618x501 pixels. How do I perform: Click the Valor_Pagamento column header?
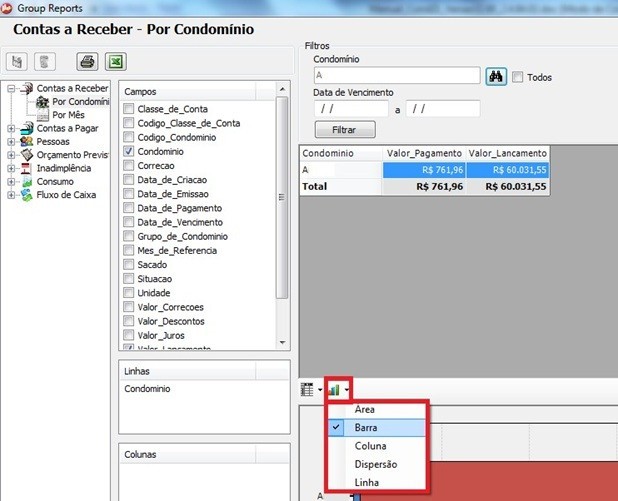point(424,153)
